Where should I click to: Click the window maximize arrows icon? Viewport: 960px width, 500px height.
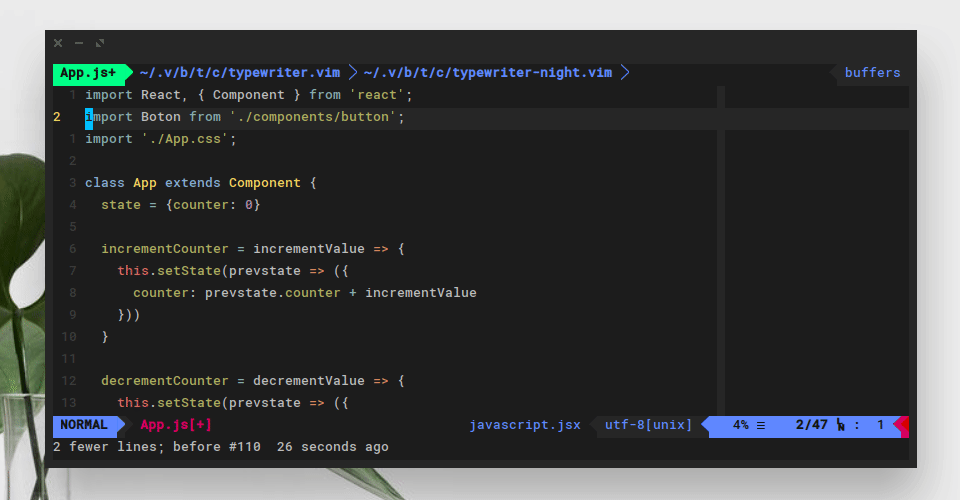click(100, 43)
